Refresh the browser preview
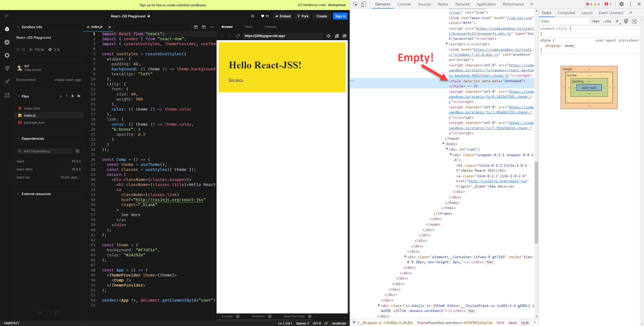The width and height of the screenshot is (644, 326). pos(238,36)
